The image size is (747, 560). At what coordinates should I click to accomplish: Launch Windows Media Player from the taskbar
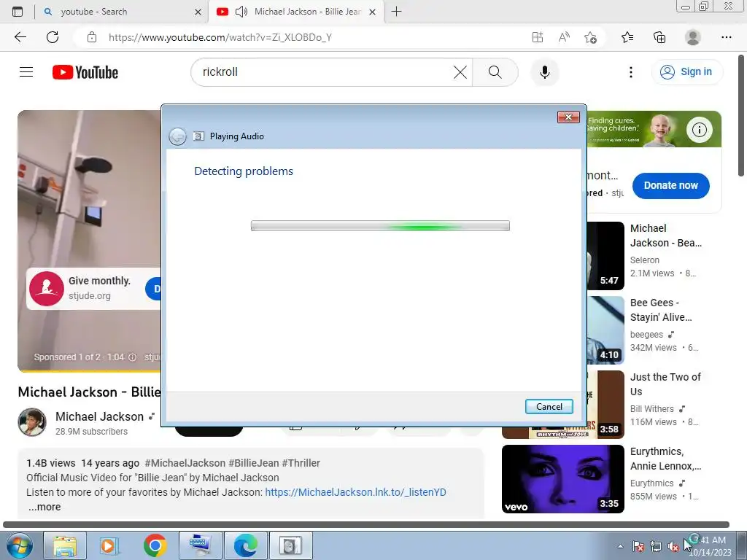109,545
